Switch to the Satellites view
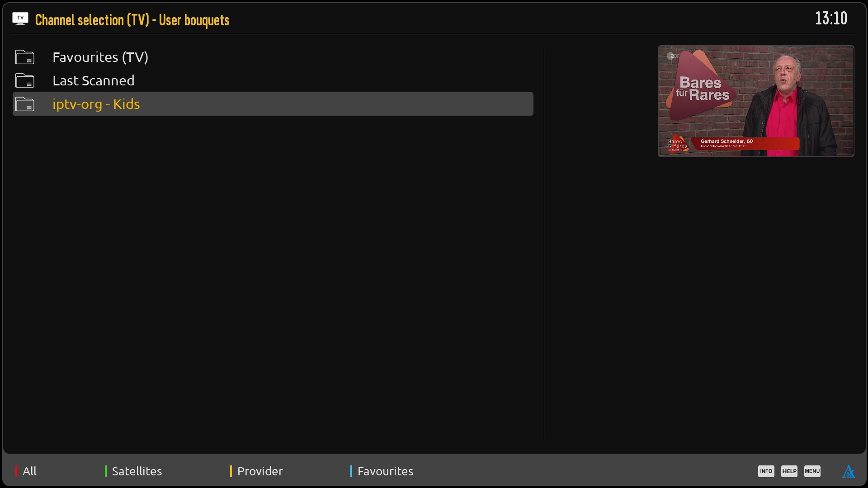 tap(137, 471)
